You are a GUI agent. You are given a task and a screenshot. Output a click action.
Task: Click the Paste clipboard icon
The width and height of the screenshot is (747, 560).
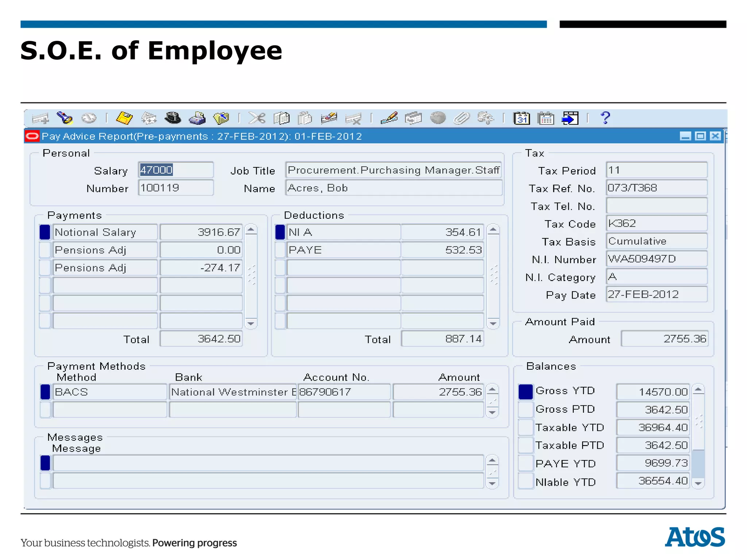coord(305,118)
